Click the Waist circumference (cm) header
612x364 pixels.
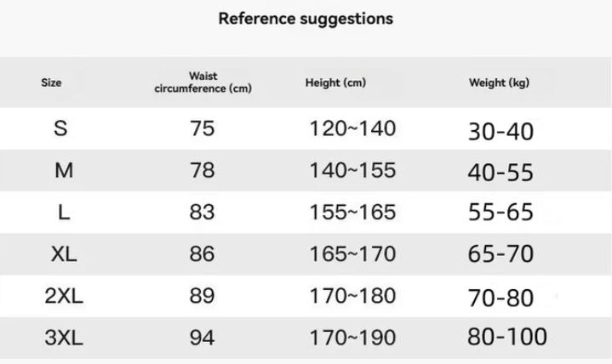[x=203, y=82]
